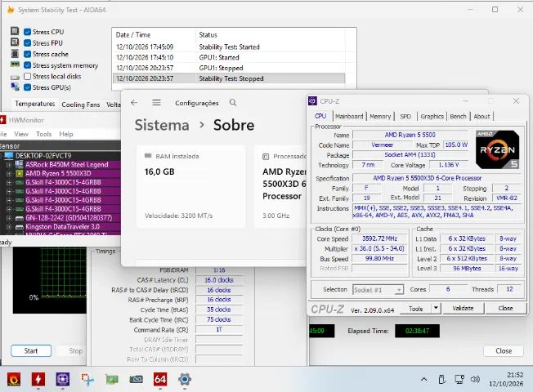Viewport: 533px width, 392px height.
Task: Open Tools dropdown arrow in CPU-Z
Action: [436, 309]
